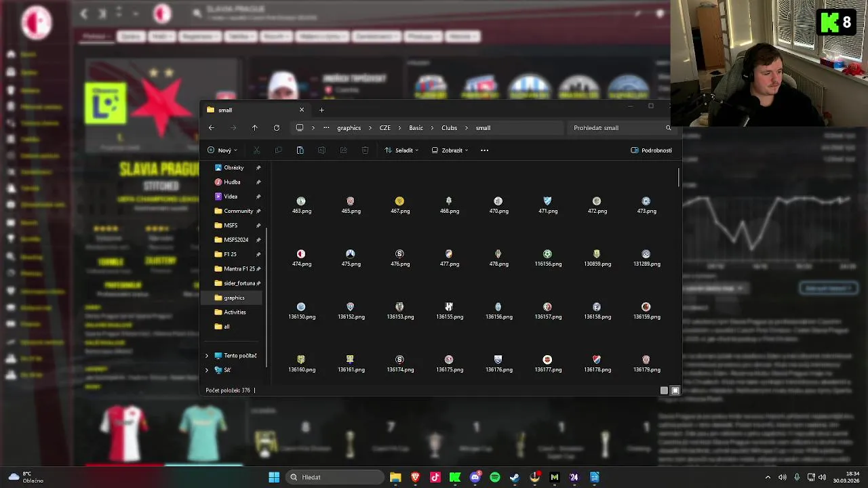
Task: Click the PC icon in address bar
Action: [299, 127]
